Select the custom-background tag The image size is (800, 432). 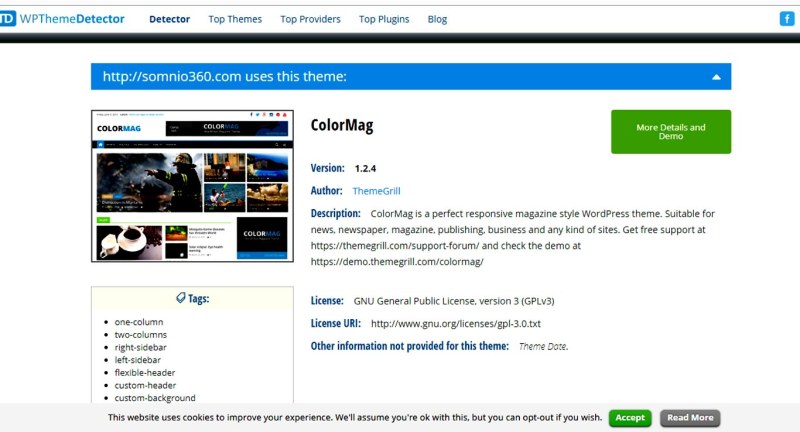click(x=155, y=398)
